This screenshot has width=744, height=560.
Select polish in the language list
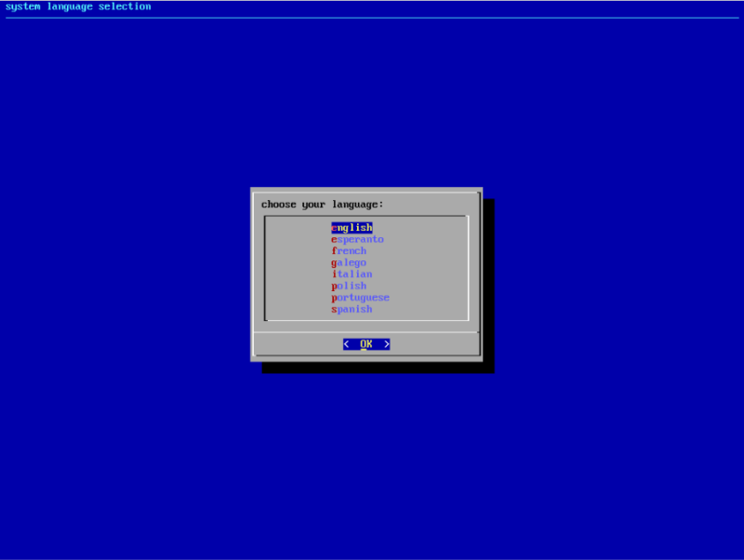click(x=349, y=286)
